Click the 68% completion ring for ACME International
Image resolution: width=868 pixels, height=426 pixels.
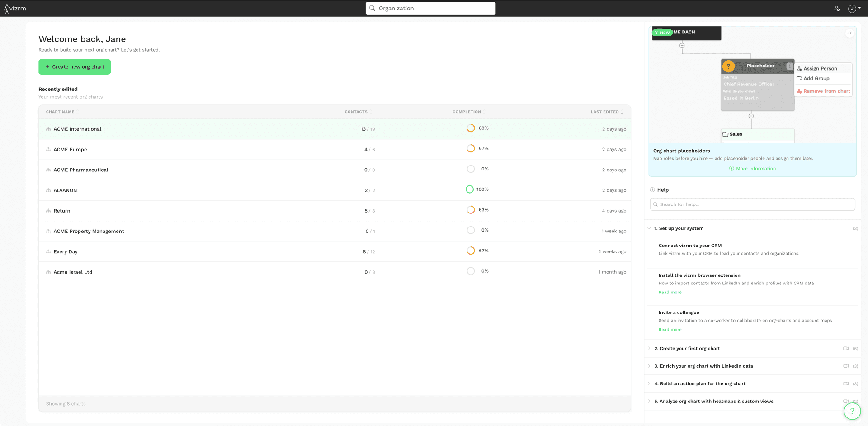471,128
